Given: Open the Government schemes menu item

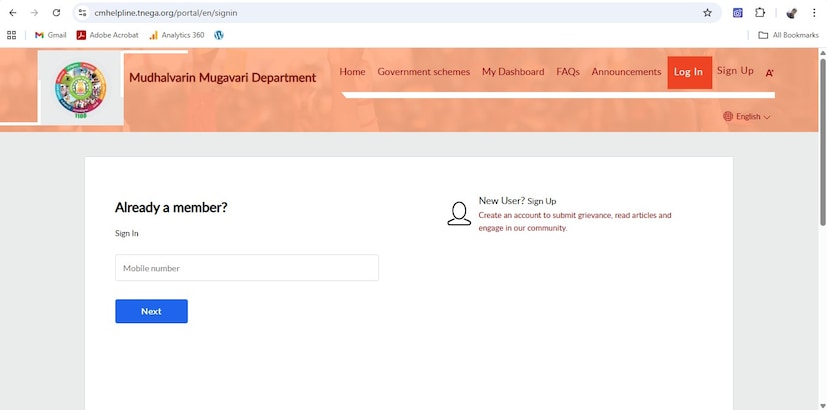Looking at the screenshot, I should [x=423, y=72].
